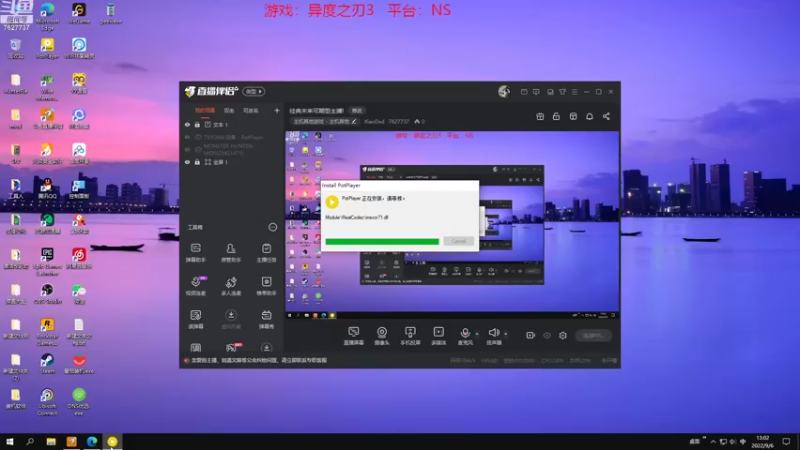This screenshot has width=800, height=450.
Task: Open the notification center icon
Action: tap(786, 441)
